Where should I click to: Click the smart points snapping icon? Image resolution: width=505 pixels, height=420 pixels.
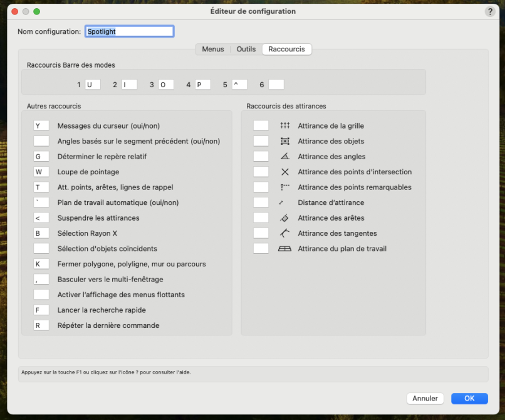tap(284, 187)
